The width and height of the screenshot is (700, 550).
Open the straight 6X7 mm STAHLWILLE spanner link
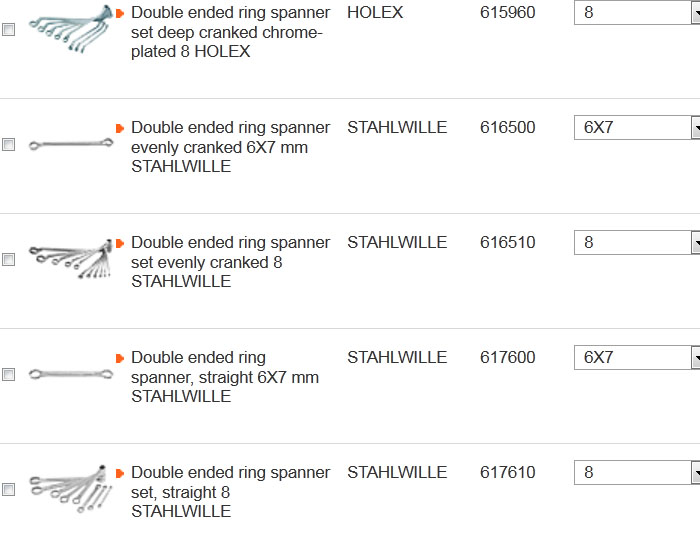click(x=225, y=377)
